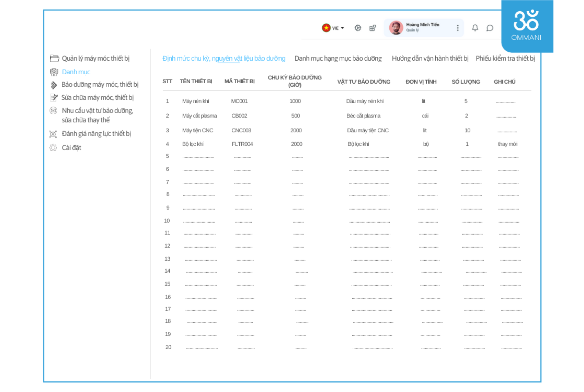The height and width of the screenshot is (392, 584).
Task: Click the Bảo dưỡng máy móc sidebar icon
Action: point(54,85)
